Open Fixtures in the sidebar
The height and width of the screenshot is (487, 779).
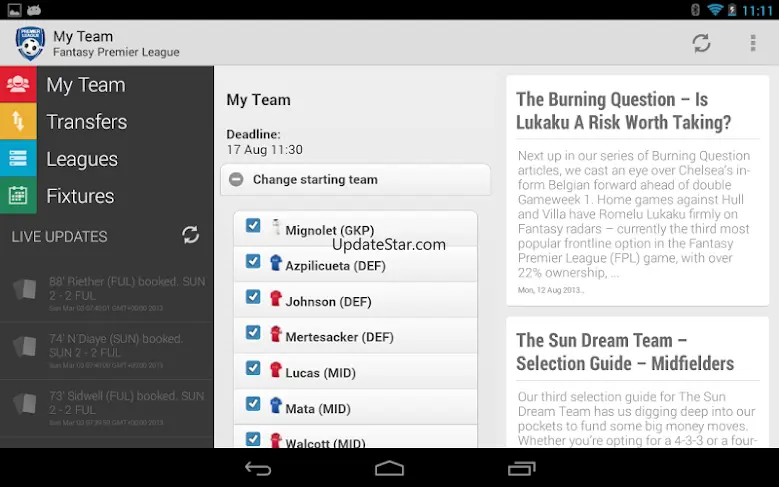click(x=107, y=195)
